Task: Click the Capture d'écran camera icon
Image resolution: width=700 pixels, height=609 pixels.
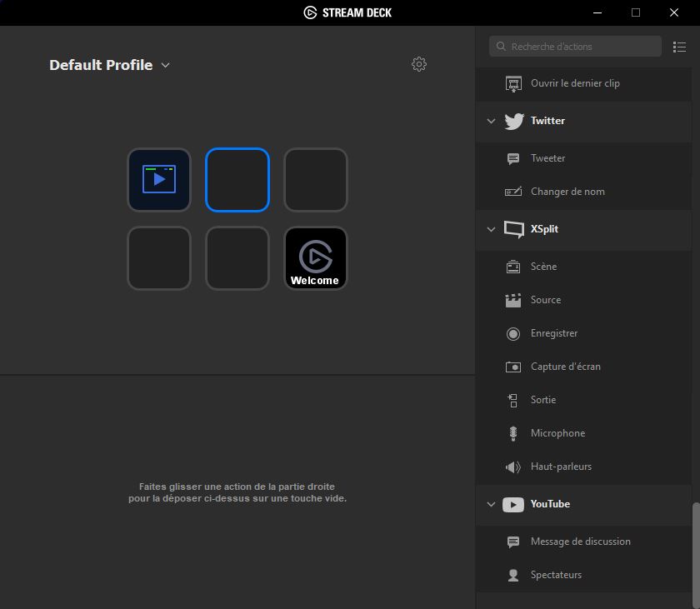Action: (x=513, y=367)
